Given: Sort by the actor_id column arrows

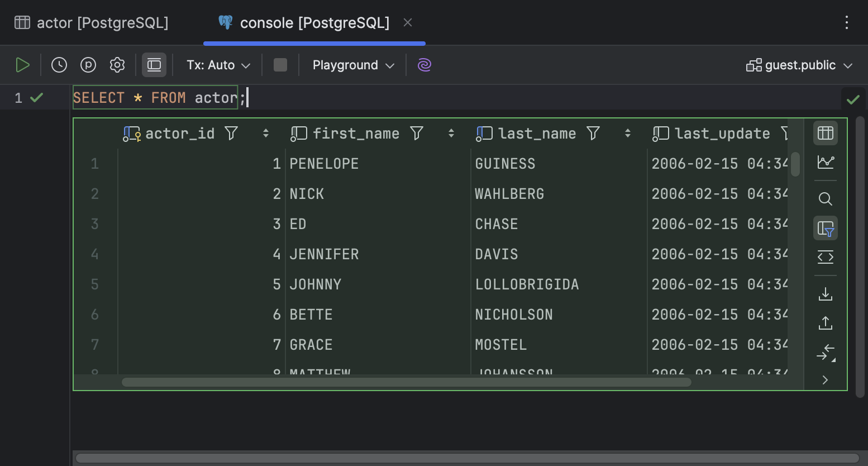Looking at the screenshot, I should pos(266,134).
